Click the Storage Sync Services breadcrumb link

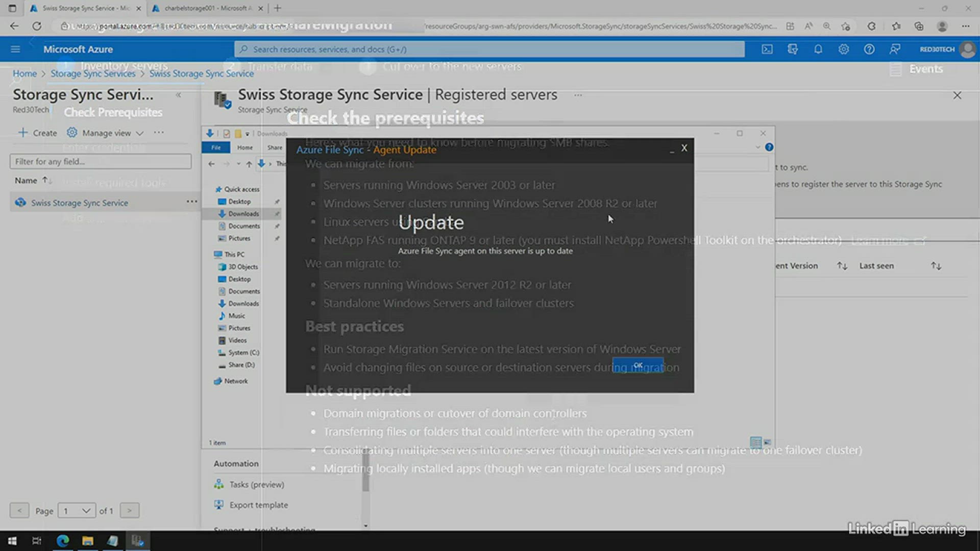(93, 73)
